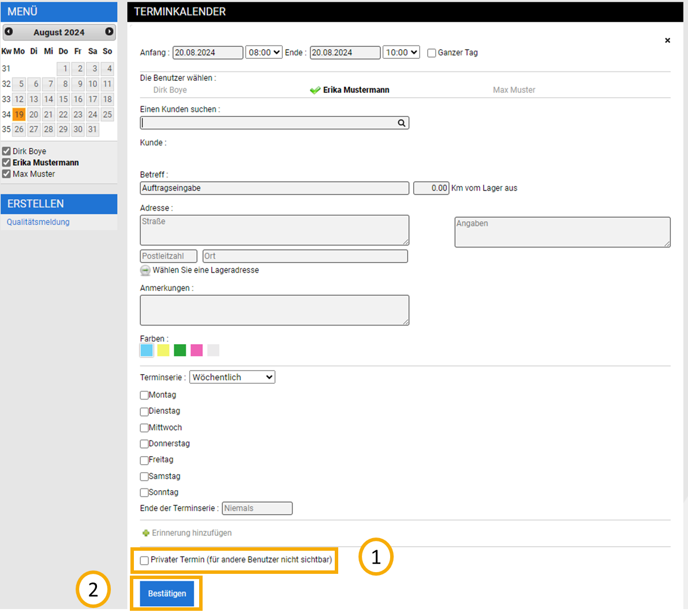Go to next month in calendar
The height and width of the screenshot is (616, 688).
tap(109, 32)
